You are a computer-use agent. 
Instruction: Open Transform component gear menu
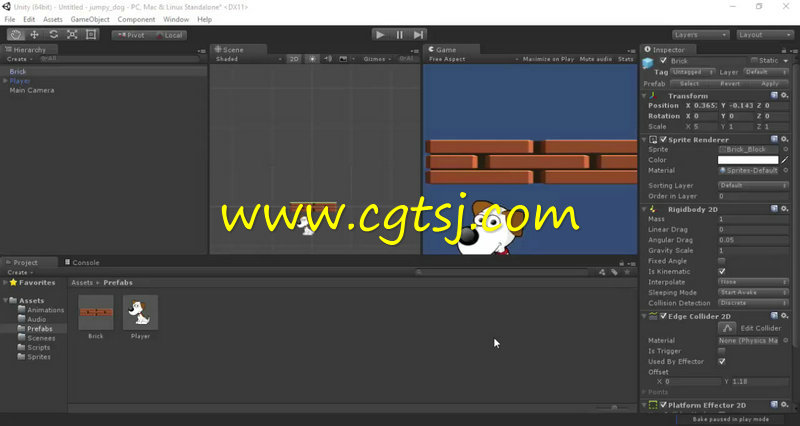(x=785, y=95)
